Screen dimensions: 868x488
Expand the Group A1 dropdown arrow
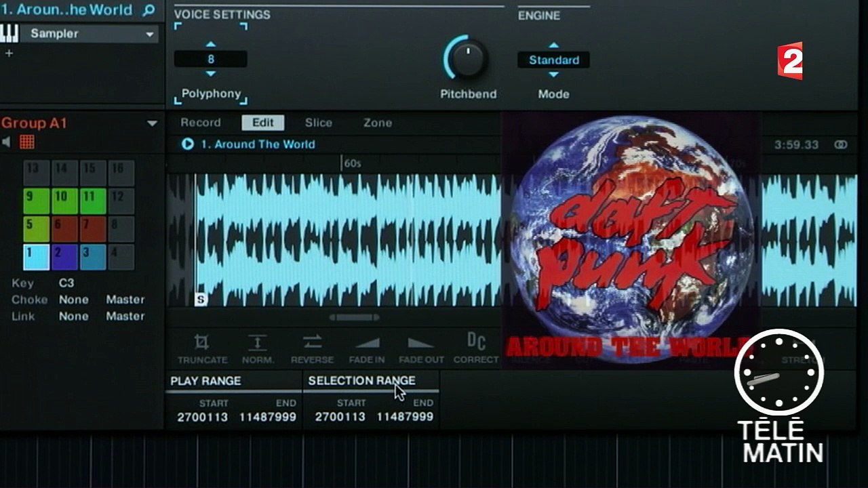[152, 123]
